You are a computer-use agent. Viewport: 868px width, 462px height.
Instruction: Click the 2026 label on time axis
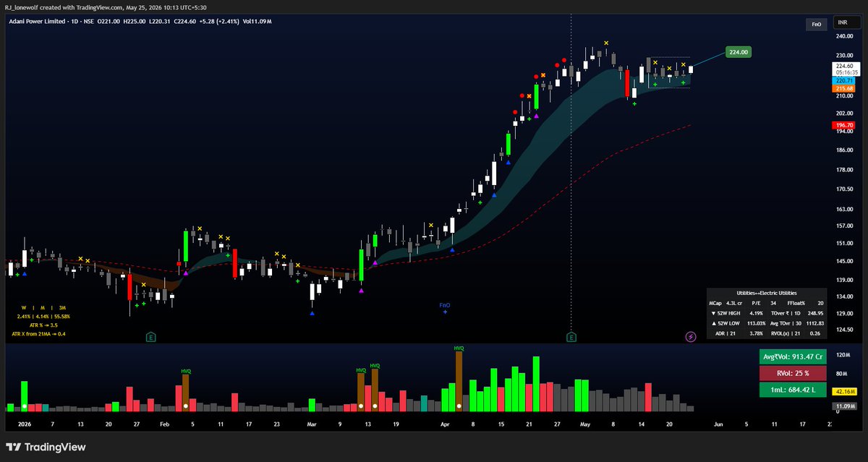tap(25, 424)
